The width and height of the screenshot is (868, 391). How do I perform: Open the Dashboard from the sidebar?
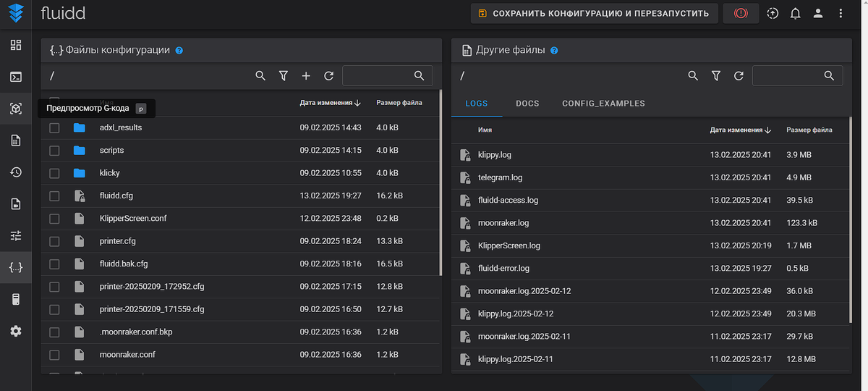click(16, 45)
